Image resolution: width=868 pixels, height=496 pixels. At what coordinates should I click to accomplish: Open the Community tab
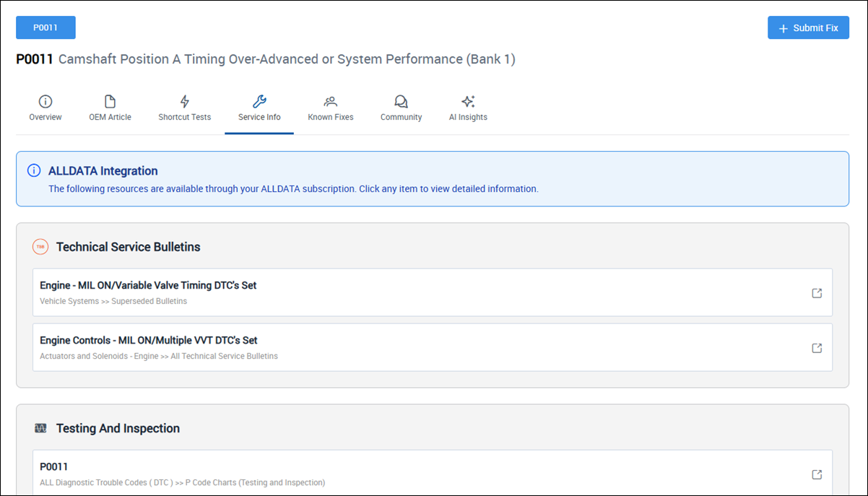pyautogui.click(x=402, y=108)
